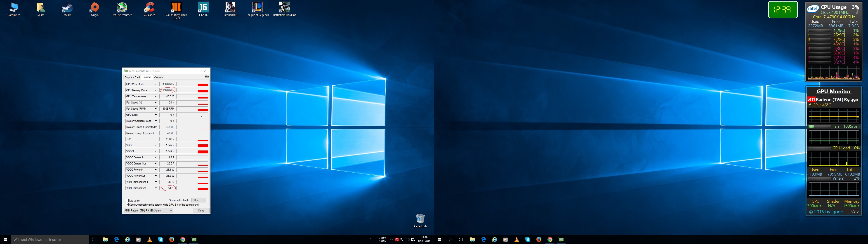Enable the Log to file checkbox
The width and height of the screenshot is (868, 244).
[127, 201]
